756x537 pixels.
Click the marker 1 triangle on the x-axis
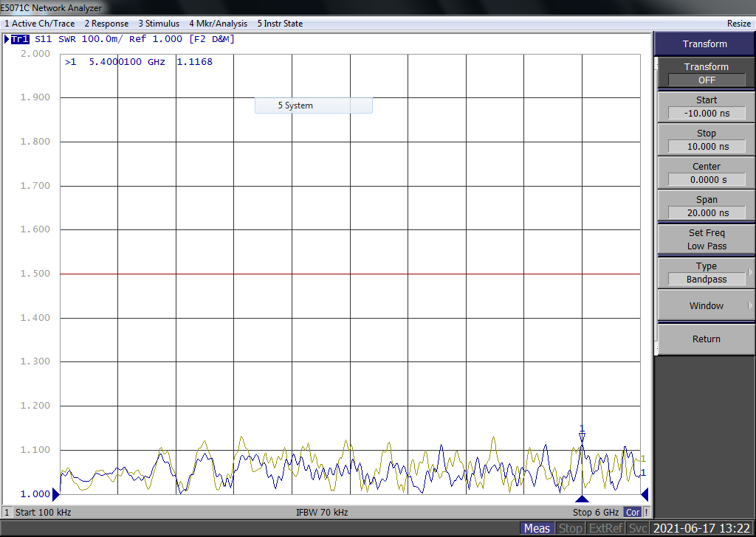582,499
